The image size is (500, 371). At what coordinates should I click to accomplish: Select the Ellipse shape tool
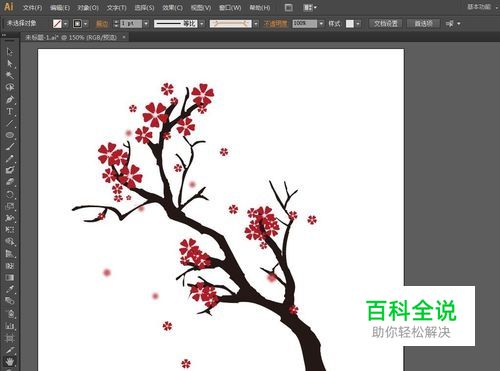(x=9, y=135)
